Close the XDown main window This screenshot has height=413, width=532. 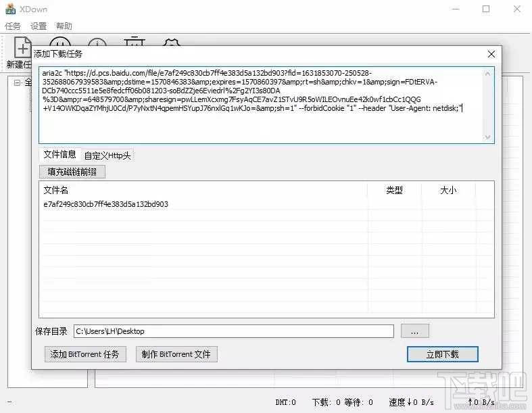click(x=516, y=9)
